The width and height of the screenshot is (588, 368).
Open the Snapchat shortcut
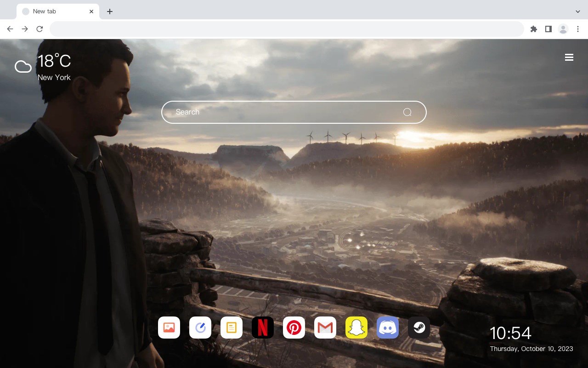(356, 328)
